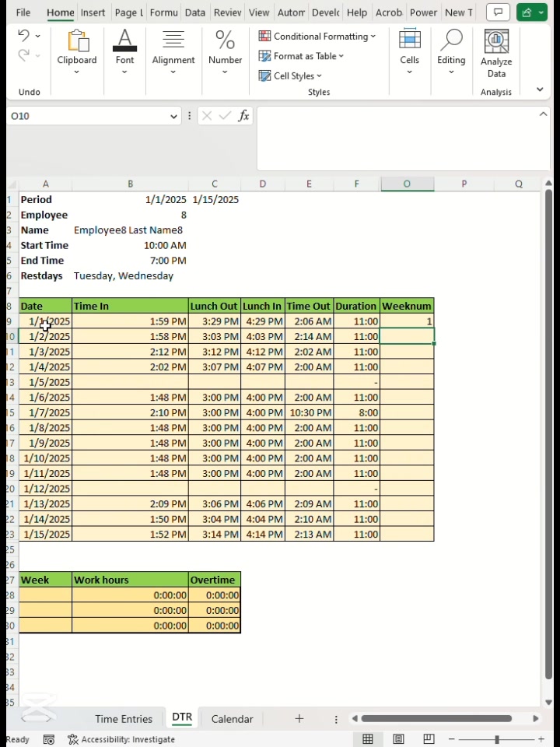Adjust the zoom slider handle

[x=497, y=739]
